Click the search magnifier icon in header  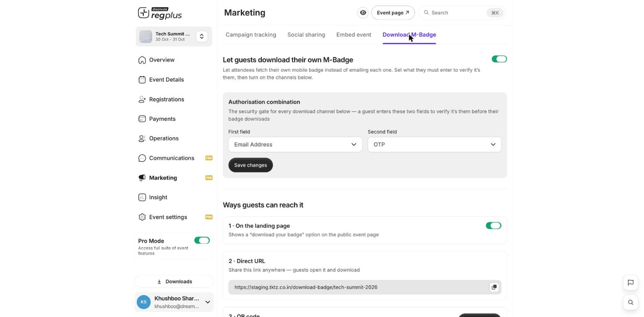pos(426,13)
